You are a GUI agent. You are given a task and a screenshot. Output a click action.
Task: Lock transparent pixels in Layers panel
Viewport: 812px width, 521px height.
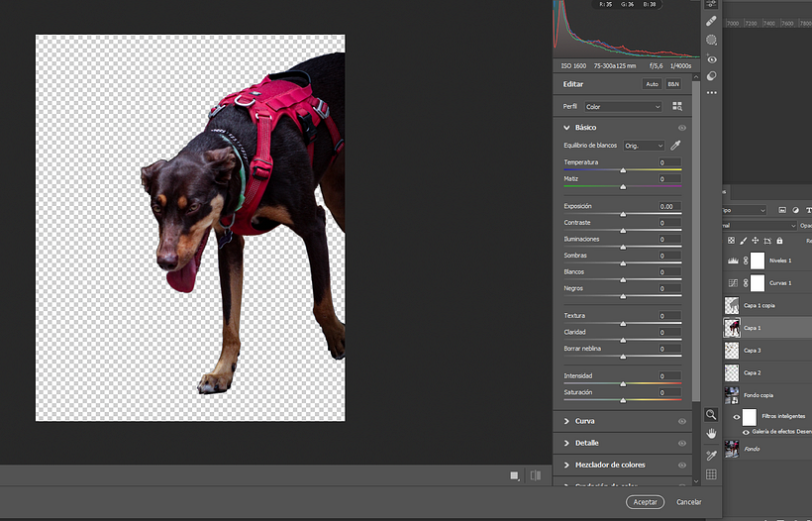pyautogui.click(x=731, y=241)
